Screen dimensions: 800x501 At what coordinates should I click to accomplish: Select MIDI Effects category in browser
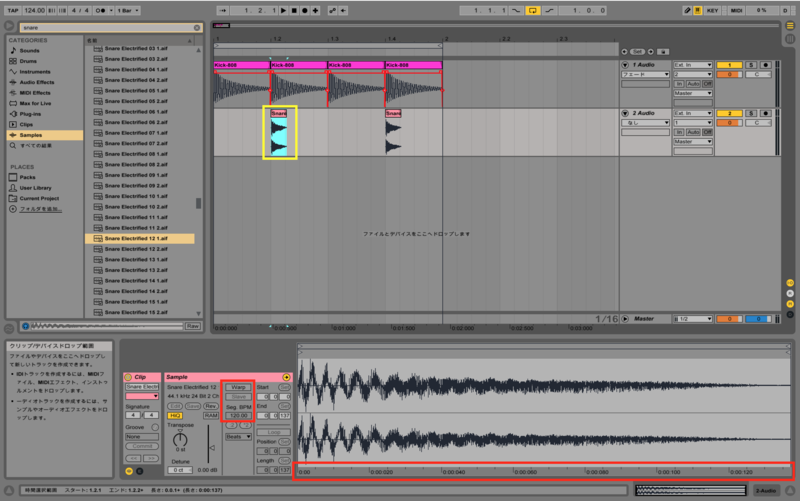point(35,93)
